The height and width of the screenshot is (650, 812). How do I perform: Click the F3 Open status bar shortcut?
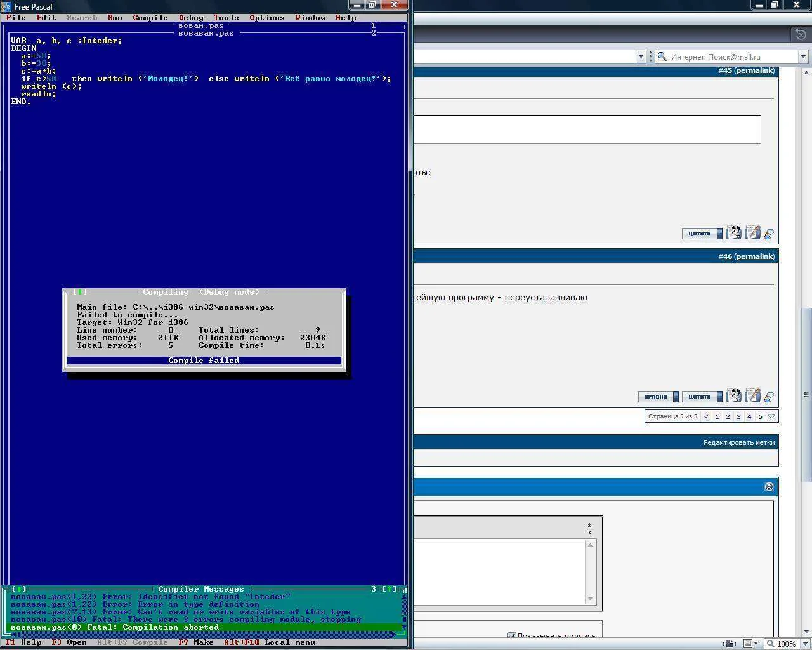(x=69, y=642)
